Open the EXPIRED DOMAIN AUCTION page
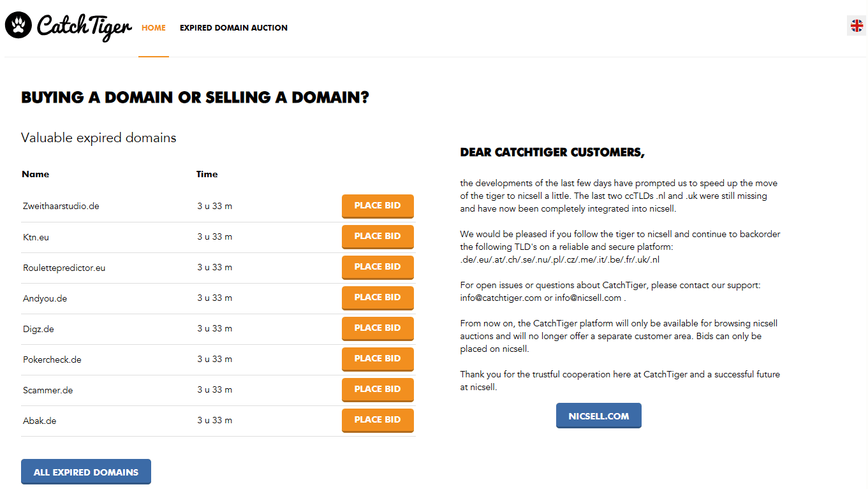The image size is (868, 494). 233,28
